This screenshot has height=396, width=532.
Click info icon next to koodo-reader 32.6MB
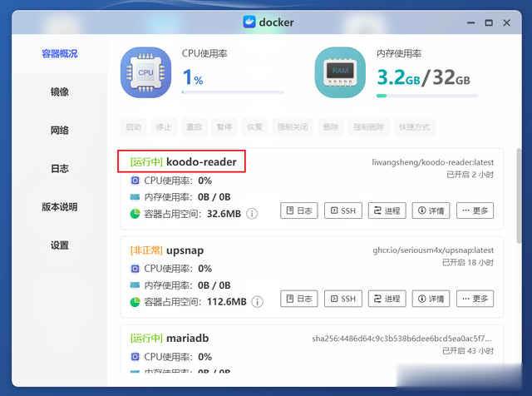point(252,214)
